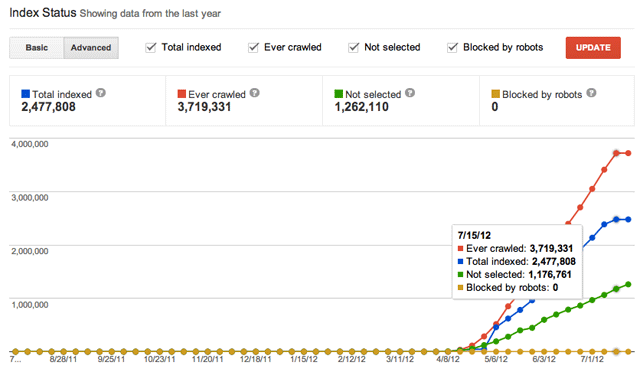This screenshot has width=640, height=372.
Task: Toggle the Ever crawled checkbox
Action: (253, 47)
